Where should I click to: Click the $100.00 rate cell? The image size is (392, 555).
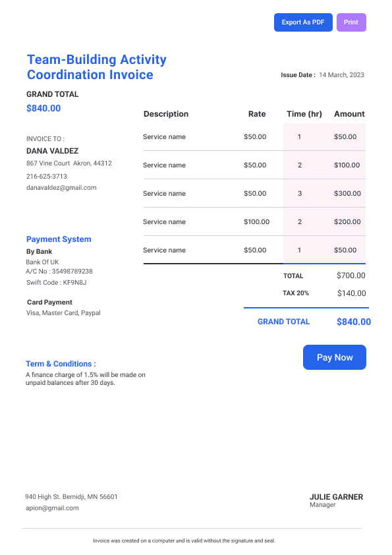[256, 222]
